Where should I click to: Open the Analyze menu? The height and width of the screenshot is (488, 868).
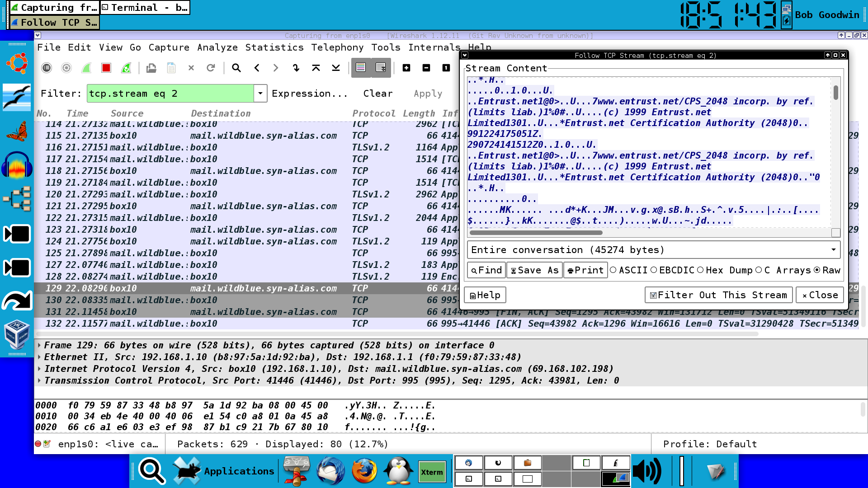pyautogui.click(x=217, y=47)
